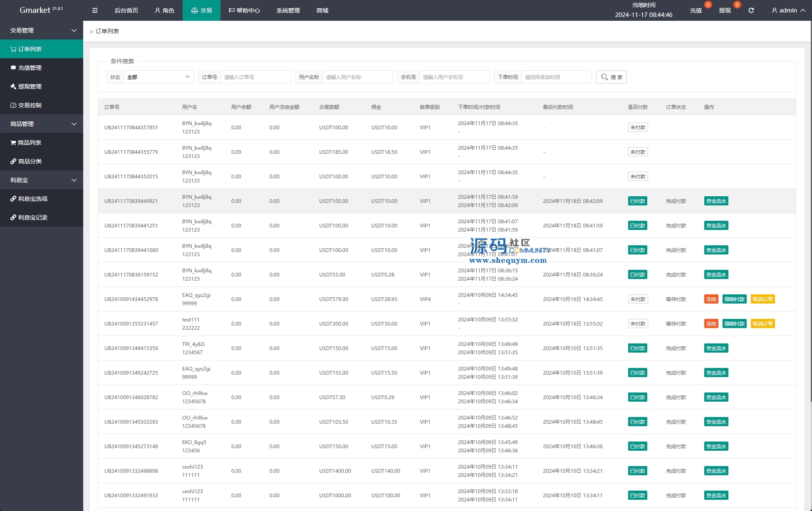812x511 pixels.
Task: Click the 搜索 search button
Action: click(611, 77)
